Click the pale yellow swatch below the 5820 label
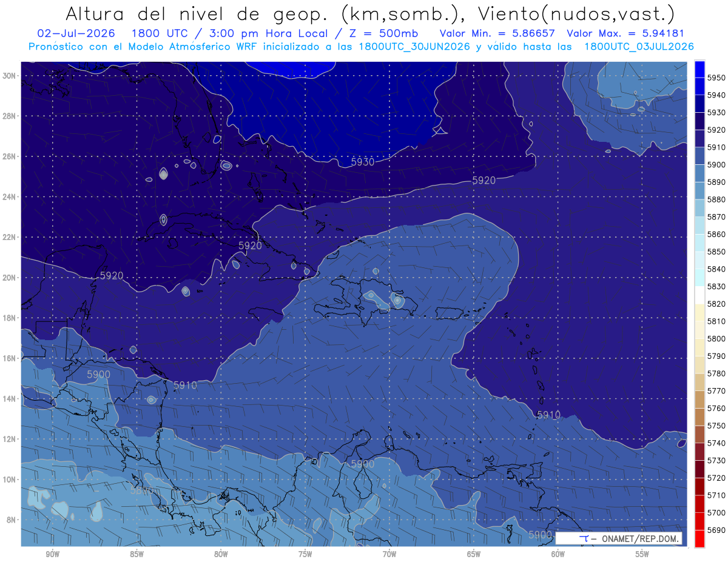Screen dimensions: 728x562 click(x=699, y=312)
